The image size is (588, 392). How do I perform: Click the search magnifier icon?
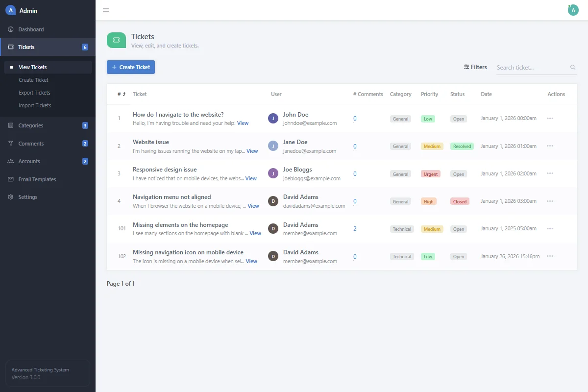[x=573, y=68]
